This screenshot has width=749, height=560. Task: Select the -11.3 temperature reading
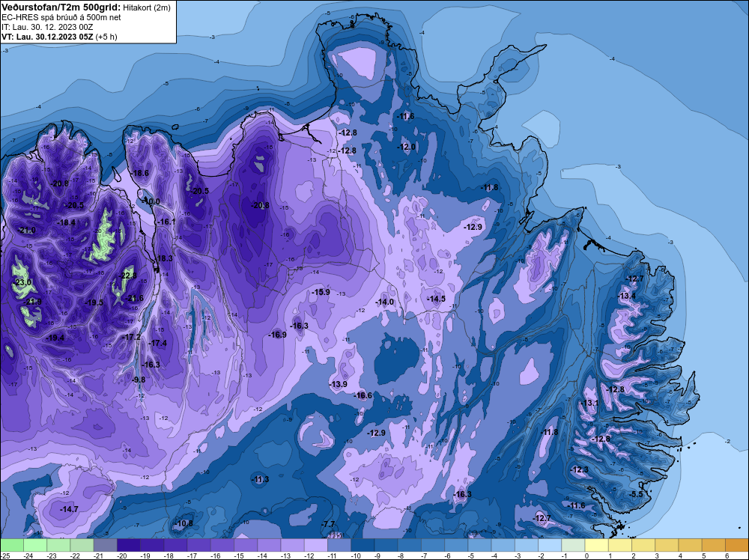pyautogui.click(x=260, y=479)
